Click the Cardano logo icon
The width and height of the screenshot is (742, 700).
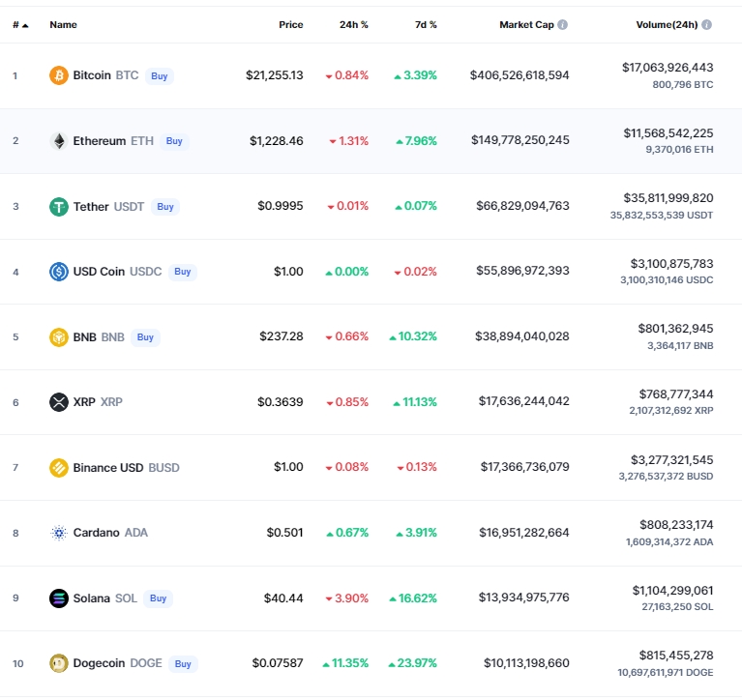click(x=59, y=533)
